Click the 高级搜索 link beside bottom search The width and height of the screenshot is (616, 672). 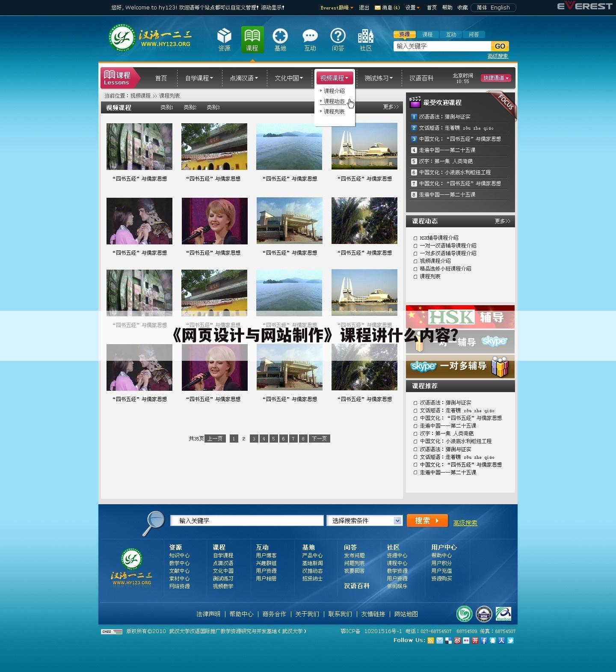[x=465, y=523]
